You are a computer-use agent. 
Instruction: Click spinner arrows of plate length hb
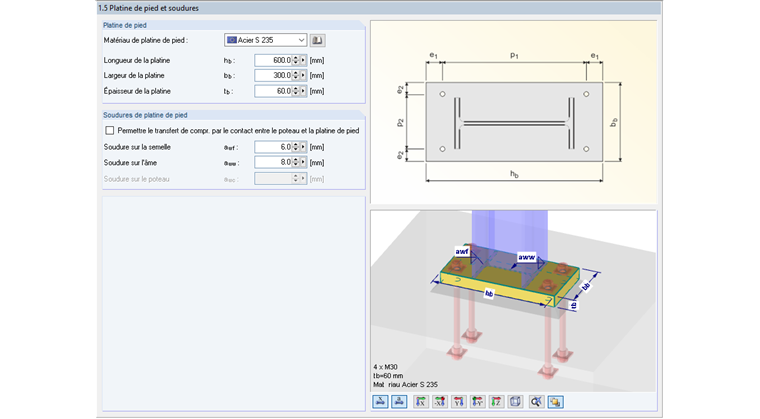[296, 61]
